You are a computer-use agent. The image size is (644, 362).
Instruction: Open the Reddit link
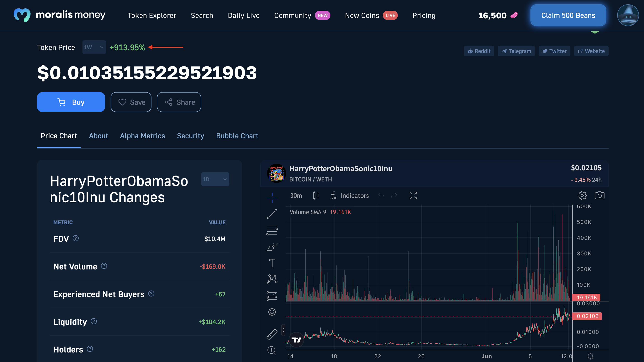pos(479,51)
